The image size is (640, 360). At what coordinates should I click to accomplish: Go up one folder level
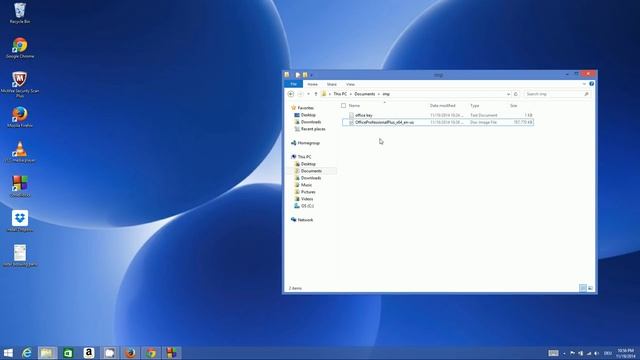pyautogui.click(x=316, y=94)
